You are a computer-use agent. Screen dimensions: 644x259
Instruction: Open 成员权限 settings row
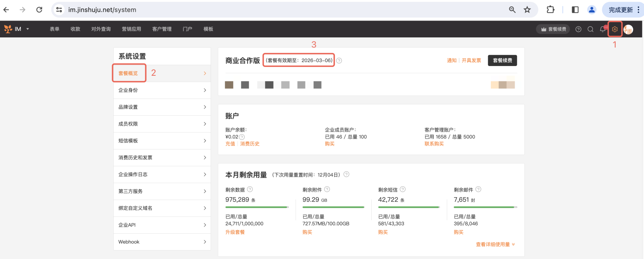pyautogui.click(x=162, y=124)
